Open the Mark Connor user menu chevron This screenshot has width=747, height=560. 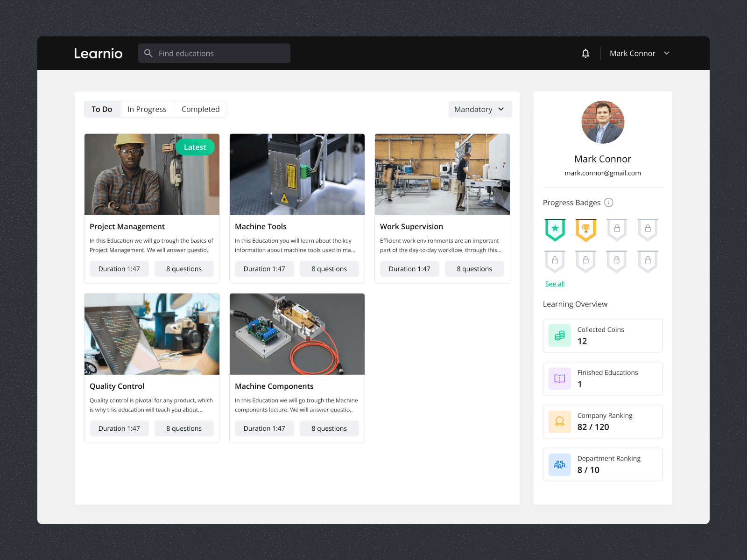667,53
